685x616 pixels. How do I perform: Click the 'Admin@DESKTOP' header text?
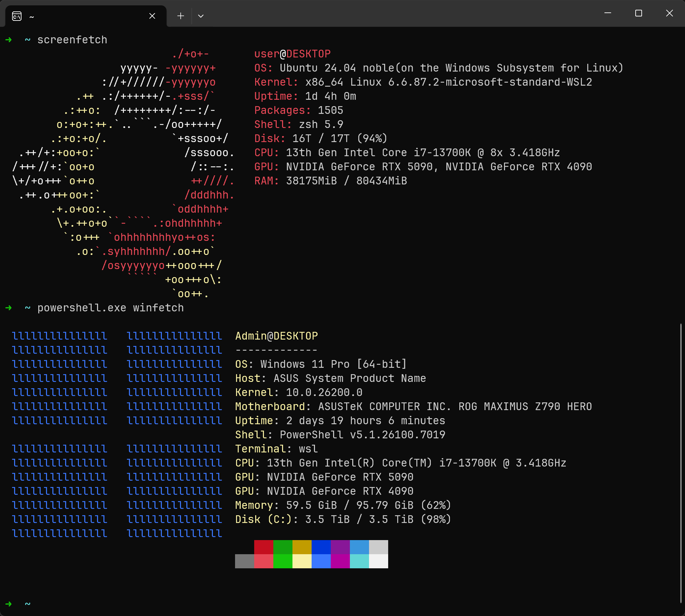coord(276,336)
